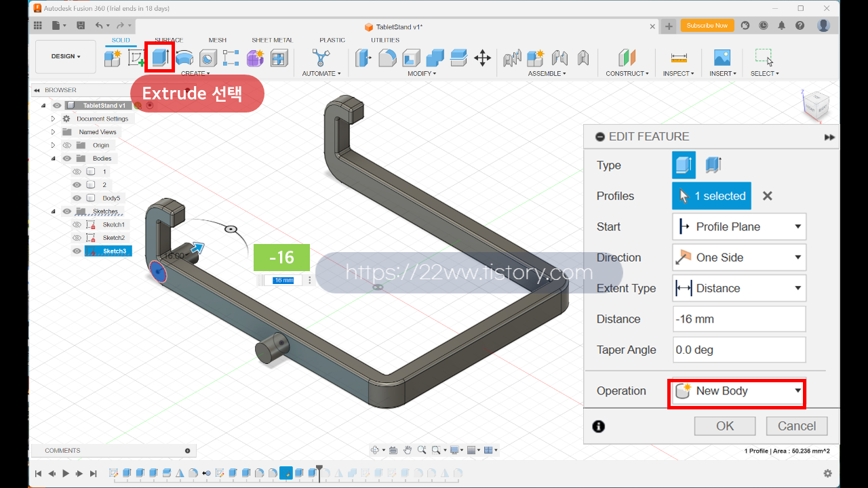868x488 pixels.
Task: Select the Revolve tool
Action: (x=184, y=58)
